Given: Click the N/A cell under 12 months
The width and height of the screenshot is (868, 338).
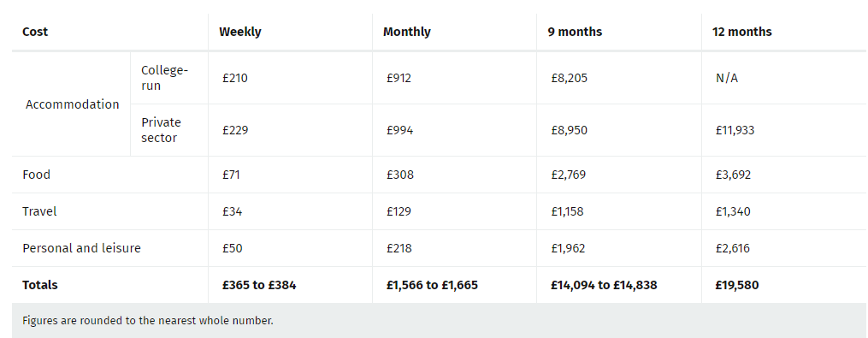Looking at the screenshot, I should (726, 78).
